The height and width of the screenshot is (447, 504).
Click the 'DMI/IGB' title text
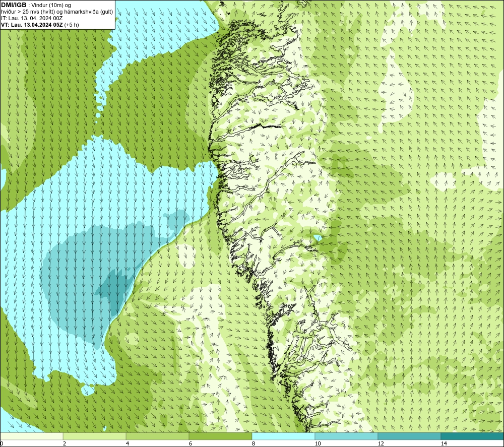click(14, 5)
